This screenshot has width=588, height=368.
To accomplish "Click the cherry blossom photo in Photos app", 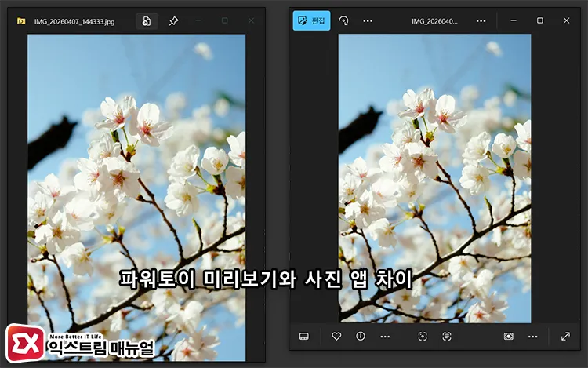I will pos(434,178).
